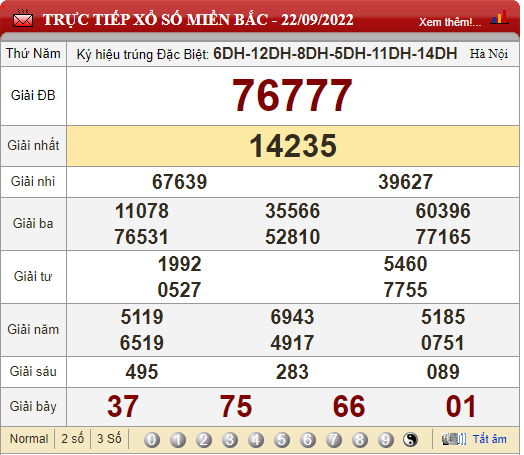Screen dimensions: 524x455
Task: Click seventh prize number 75
Action: [236, 407]
